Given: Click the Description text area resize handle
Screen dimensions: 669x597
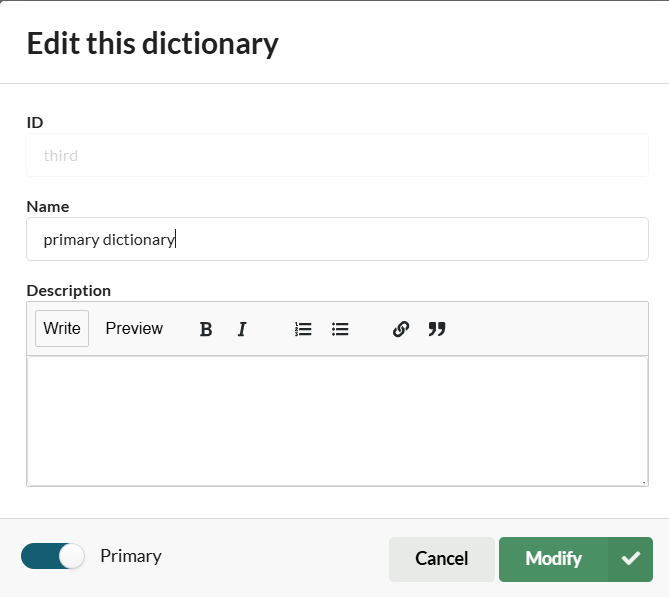Looking at the screenshot, I should [643, 481].
